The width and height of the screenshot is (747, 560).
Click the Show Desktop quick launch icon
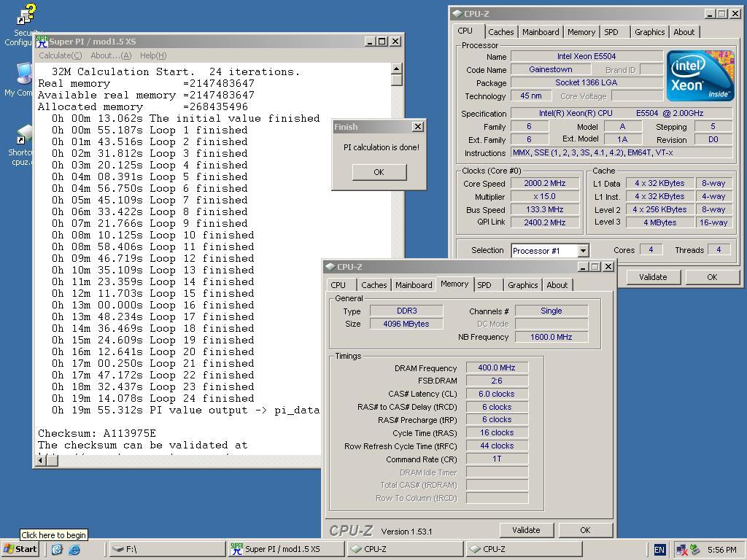[x=57, y=550]
